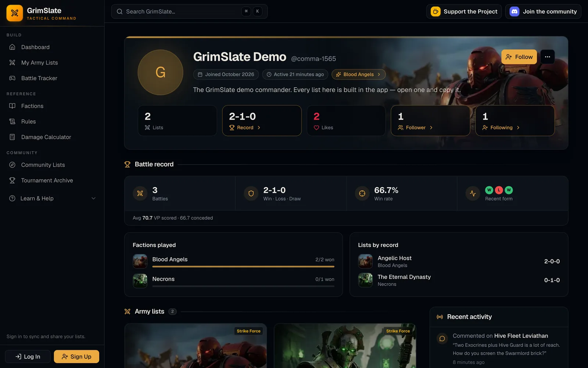Click Support the Project button

(x=464, y=11)
